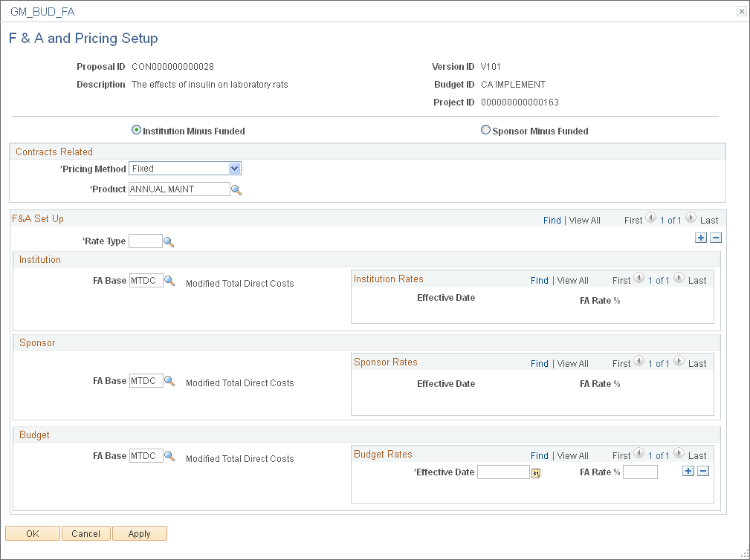Click description 'The effects of insulin on laboratory rats'

[210, 85]
